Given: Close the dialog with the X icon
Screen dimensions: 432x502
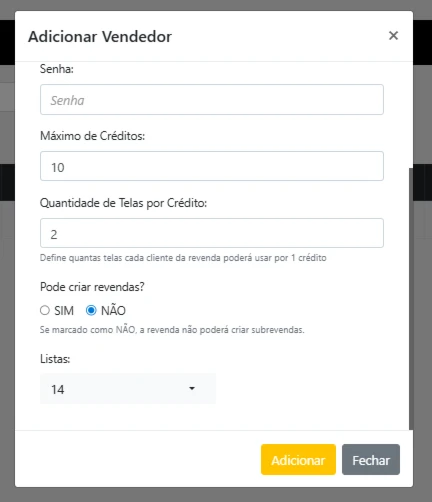Looking at the screenshot, I should pyautogui.click(x=393, y=36).
